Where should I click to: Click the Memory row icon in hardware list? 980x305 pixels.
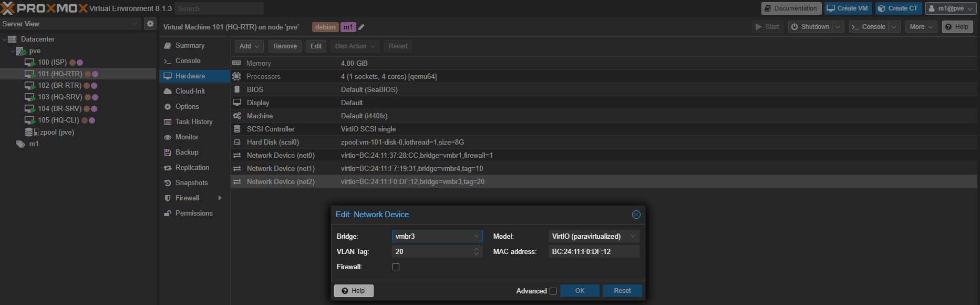(x=237, y=63)
